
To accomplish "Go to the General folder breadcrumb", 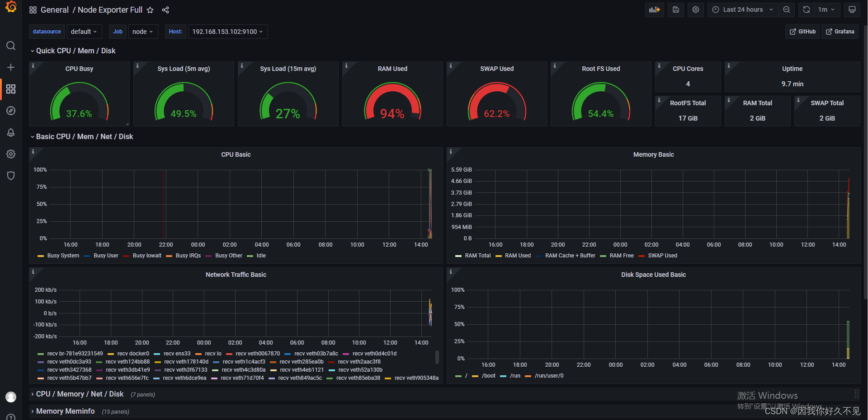I will coord(55,10).
